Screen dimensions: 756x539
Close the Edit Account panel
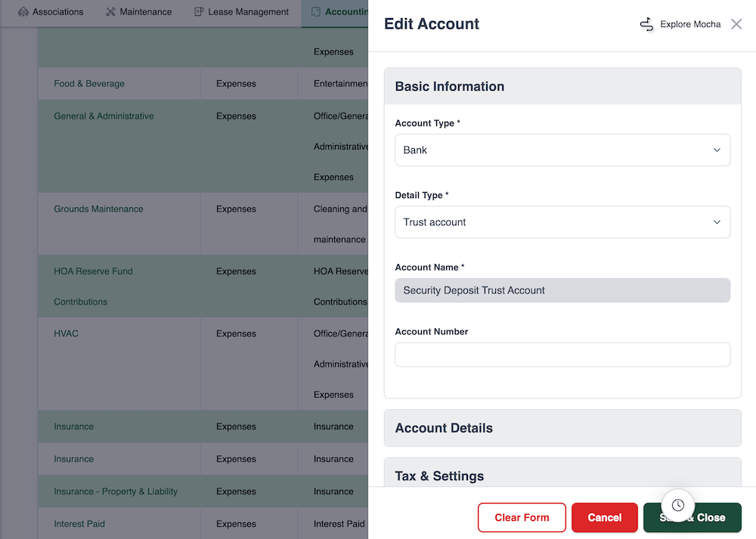click(x=736, y=24)
